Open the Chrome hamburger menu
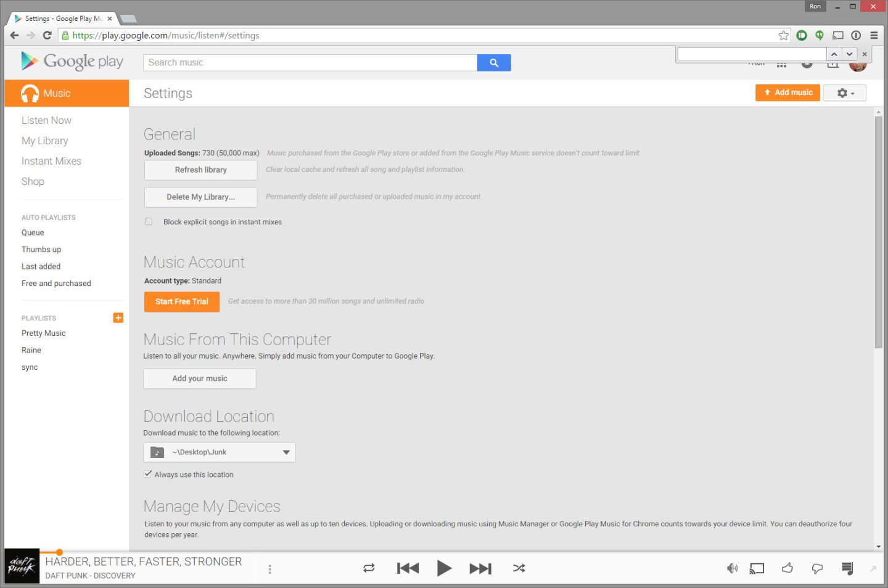Image resolution: width=888 pixels, height=588 pixels. 874,35
